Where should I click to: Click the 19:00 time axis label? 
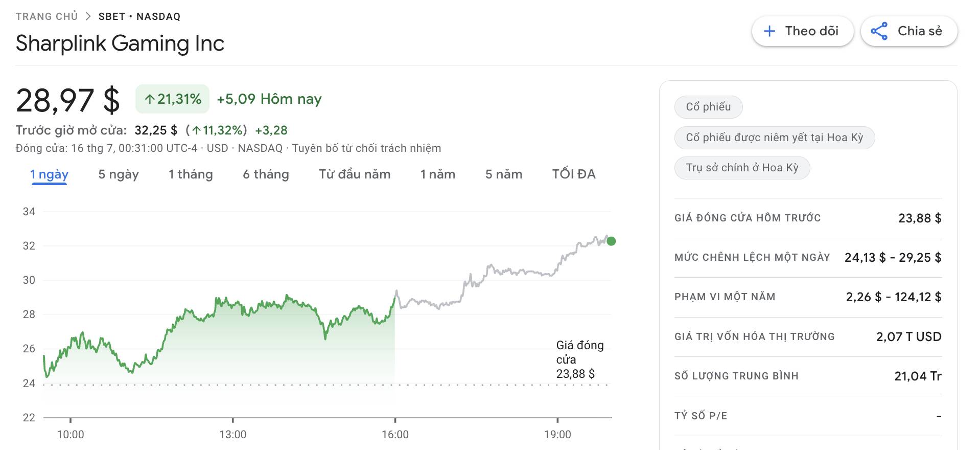[x=557, y=435]
